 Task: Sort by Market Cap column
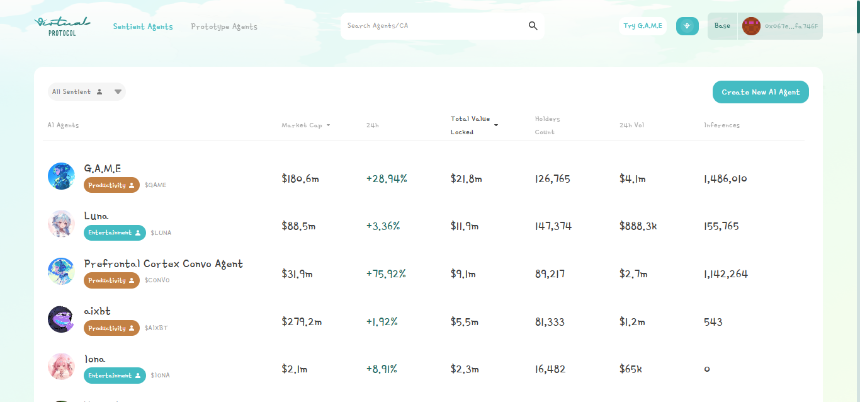[305, 125]
